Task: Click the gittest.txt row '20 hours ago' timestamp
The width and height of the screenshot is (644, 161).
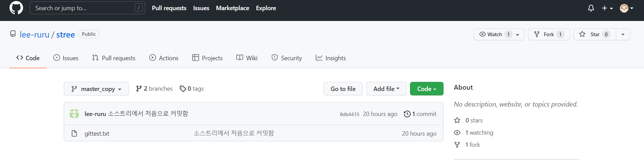Action: (x=419, y=134)
